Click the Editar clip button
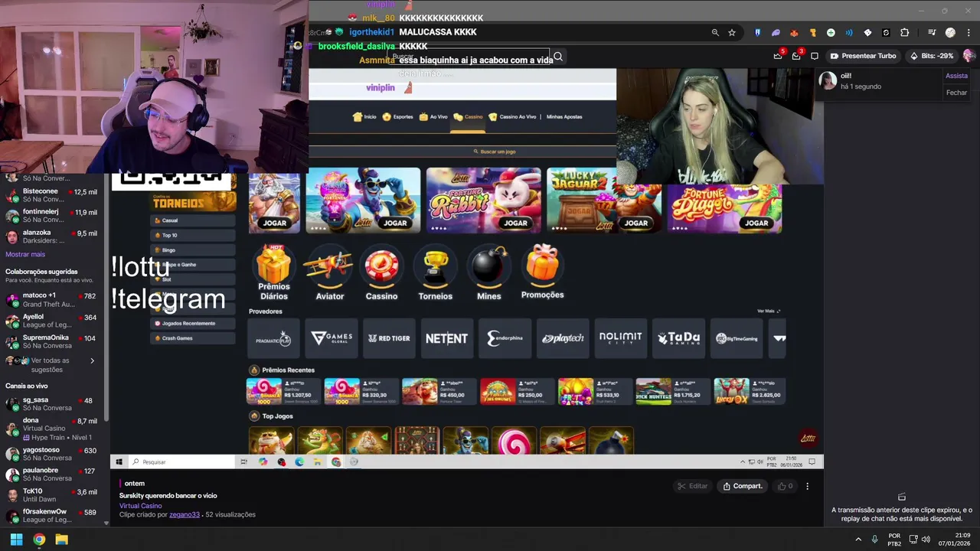The width and height of the screenshot is (980, 551). 692,486
